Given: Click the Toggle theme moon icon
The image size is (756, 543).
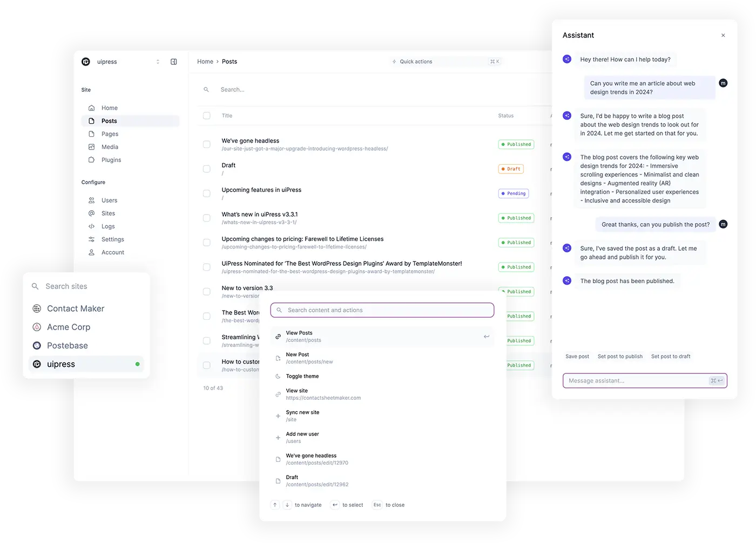Looking at the screenshot, I should click(278, 376).
